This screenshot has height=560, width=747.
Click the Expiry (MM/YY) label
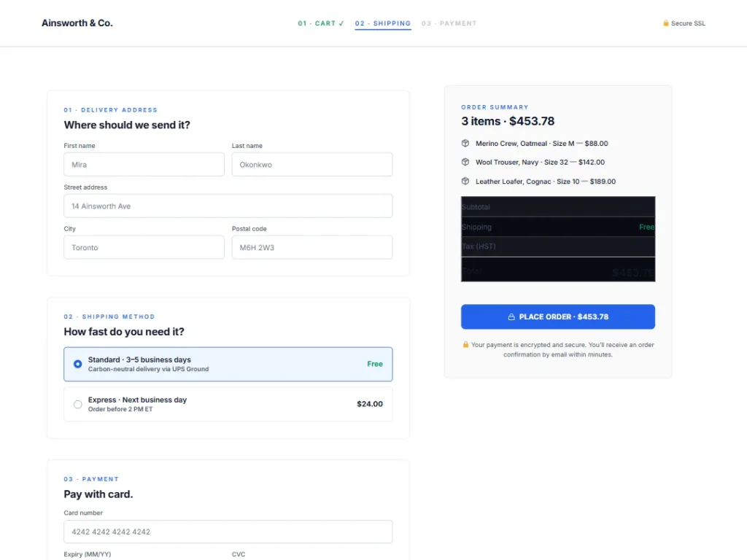click(x=88, y=554)
